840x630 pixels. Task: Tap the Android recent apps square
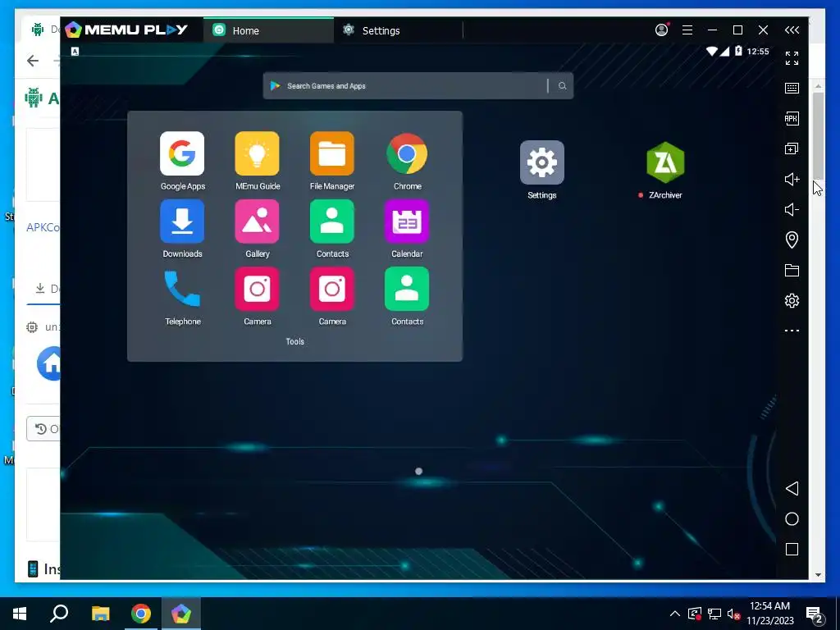click(792, 549)
